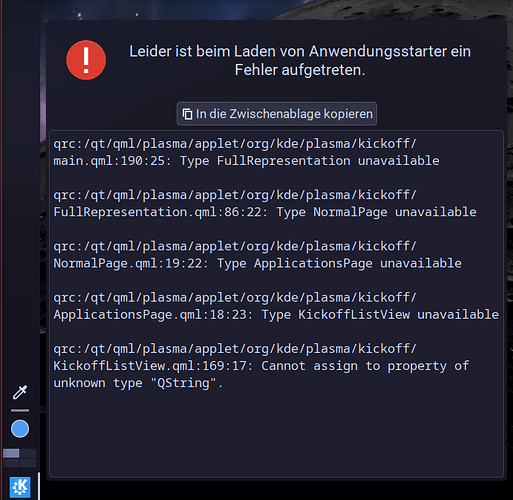
Task: Click the copy icon inside the clipboard button
Action: (x=187, y=114)
